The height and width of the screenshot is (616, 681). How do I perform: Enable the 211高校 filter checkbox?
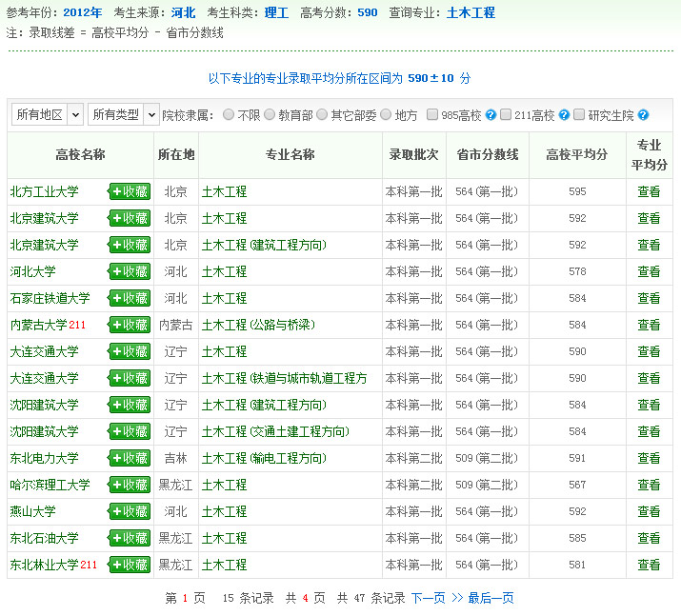[506, 114]
